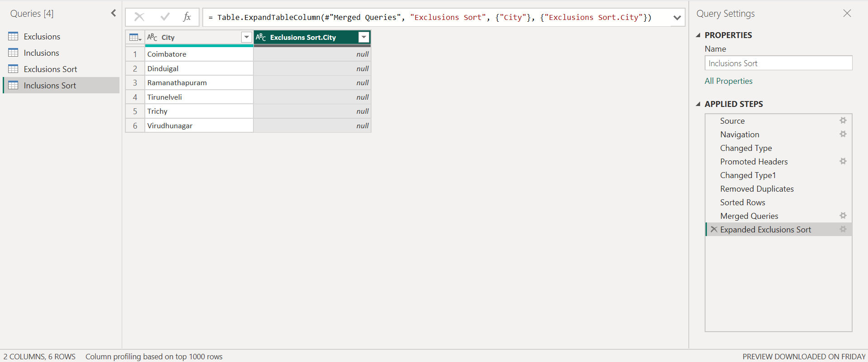Open the City column filter dropdown
The width and height of the screenshot is (868, 362).
(247, 37)
